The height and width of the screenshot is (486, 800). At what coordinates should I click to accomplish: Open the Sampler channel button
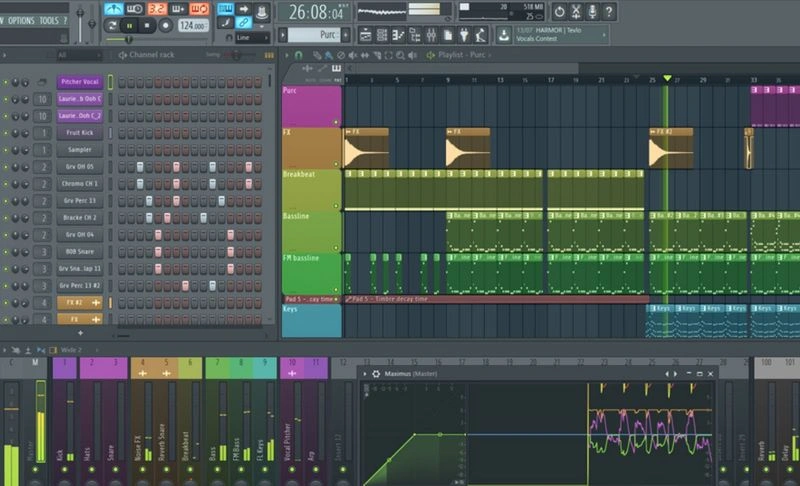80,150
